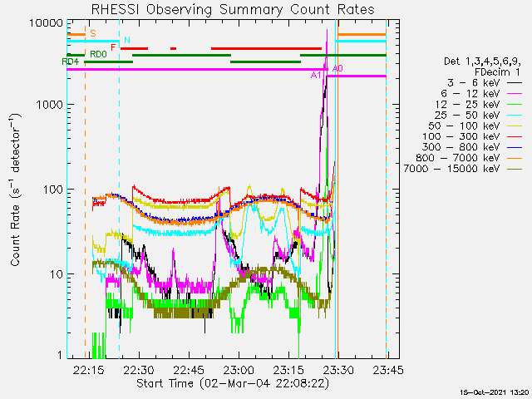Click the '6 - 12 keV' legend label
The image size is (532, 399).
[470, 94]
